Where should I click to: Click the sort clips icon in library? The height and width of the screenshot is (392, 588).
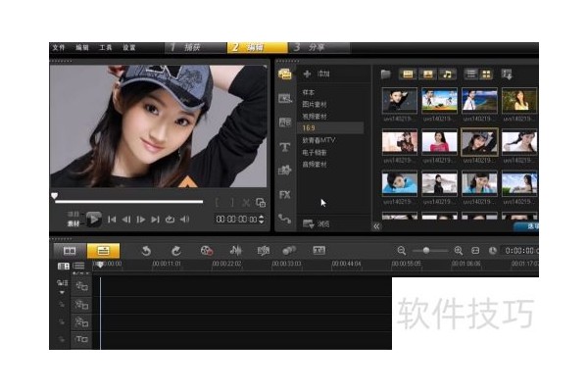click(x=507, y=73)
